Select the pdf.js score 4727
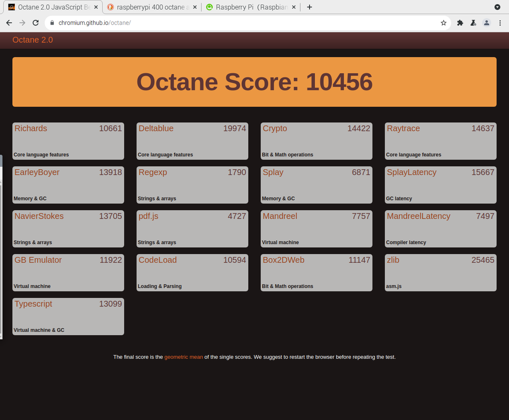 pyautogui.click(x=237, y=216)
